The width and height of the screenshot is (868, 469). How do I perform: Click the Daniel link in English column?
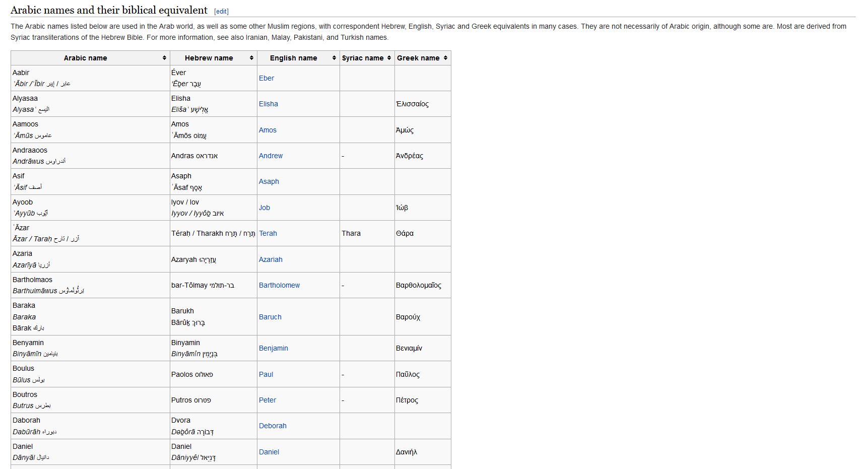(269, 452)
